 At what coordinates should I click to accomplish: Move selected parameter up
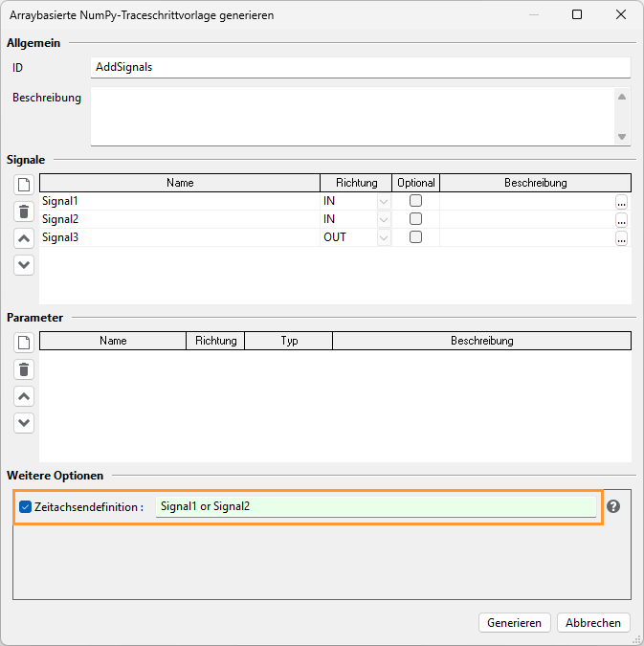tap(24, 396)
